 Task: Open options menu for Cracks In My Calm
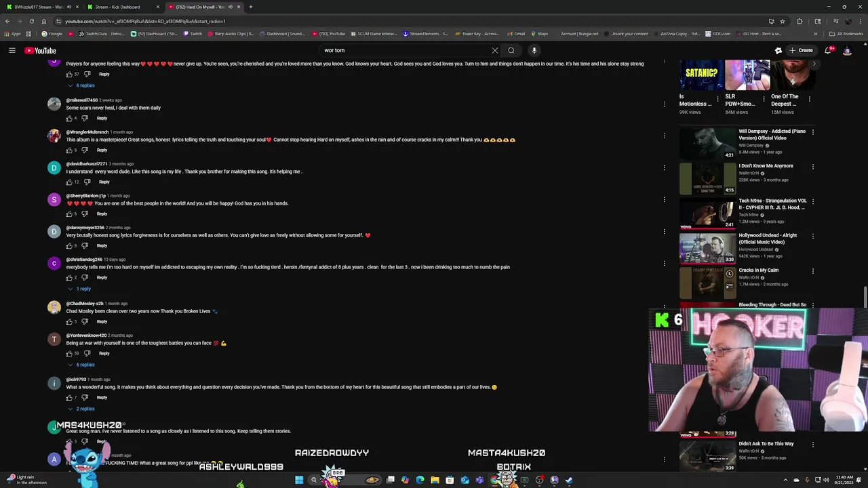(x=813, y=270)
